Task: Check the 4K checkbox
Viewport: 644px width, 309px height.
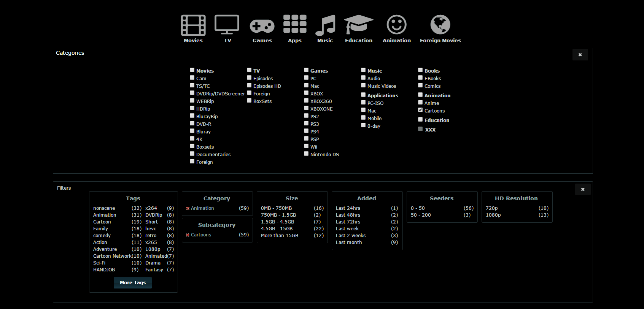Action: [x=192, y=138]
